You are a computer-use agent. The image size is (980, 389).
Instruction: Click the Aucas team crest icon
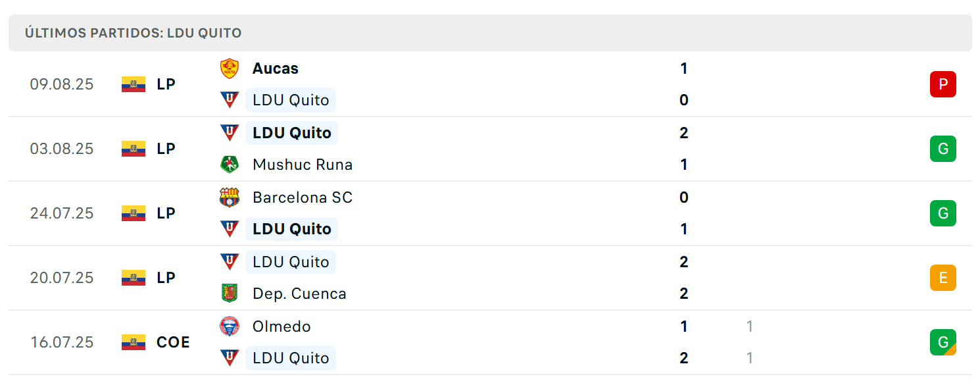click(230, 68)
